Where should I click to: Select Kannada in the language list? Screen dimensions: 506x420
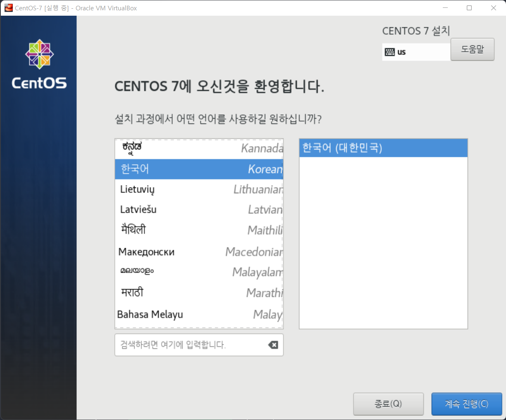tap(199, 148)
